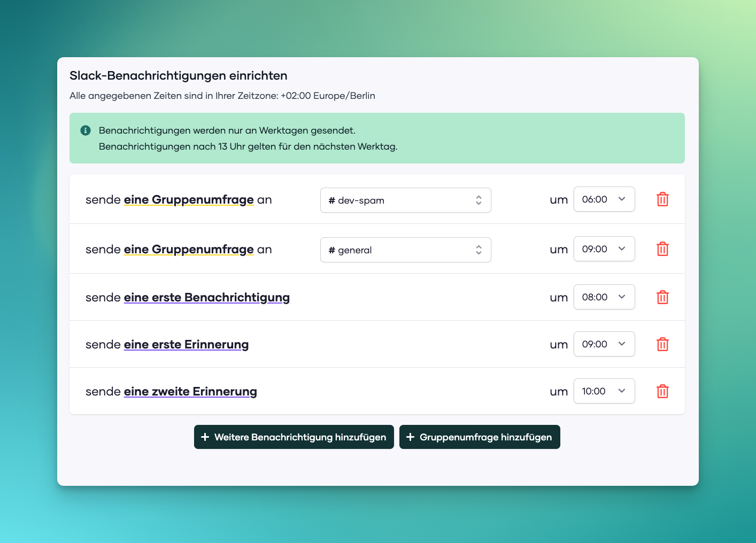Open the # general channel selector
This screenshot has width=756, height=543.
406,250
